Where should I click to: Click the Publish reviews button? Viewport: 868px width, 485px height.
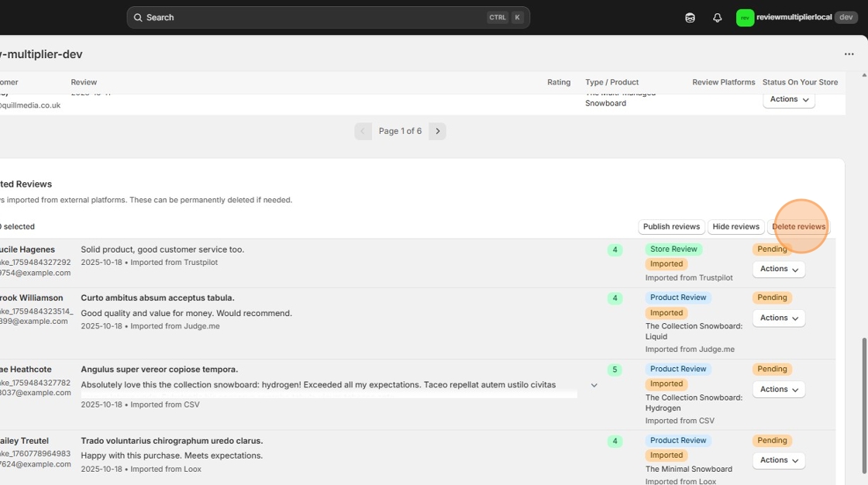(671, 226)
